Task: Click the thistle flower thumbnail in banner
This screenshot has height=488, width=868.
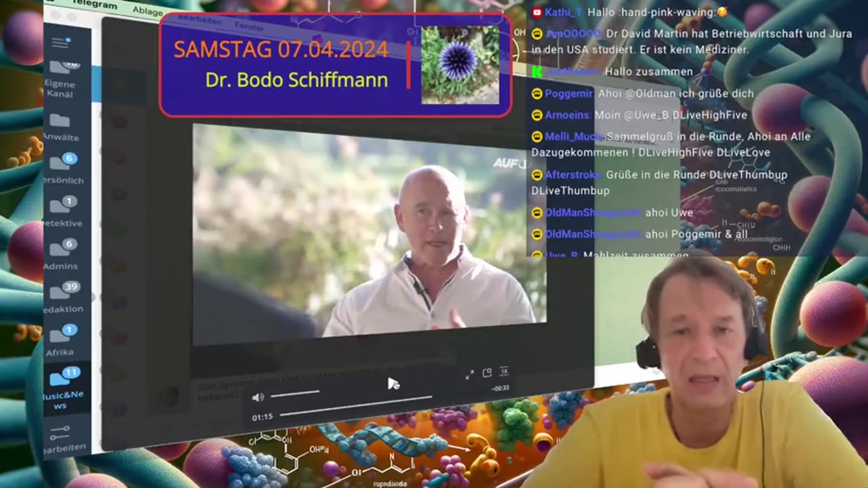Action: point(460,64)
